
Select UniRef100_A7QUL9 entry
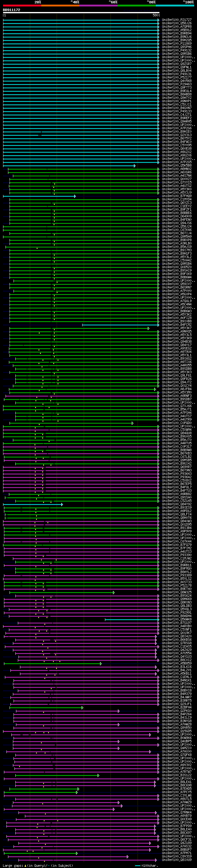[176, 301]
